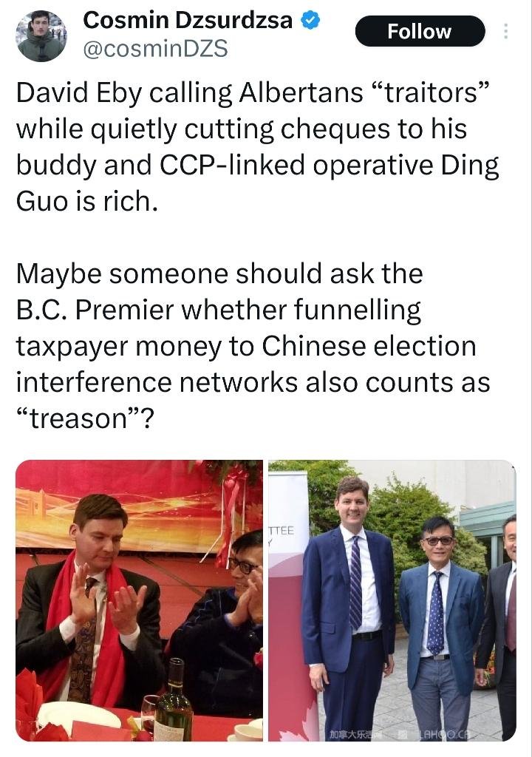
Task: Open Cosmin Dzsurdzsa's profile avatar
Action: [41, 35]
